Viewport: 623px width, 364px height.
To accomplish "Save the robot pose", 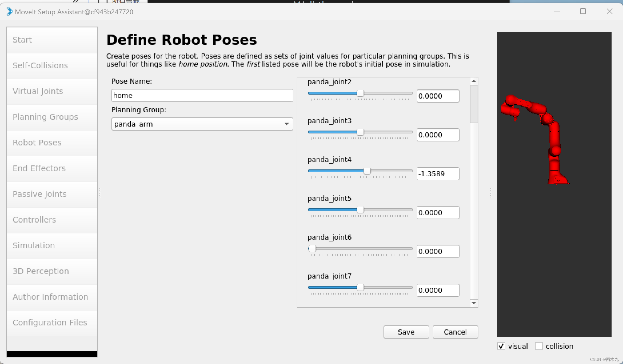I will coord(406,332).
